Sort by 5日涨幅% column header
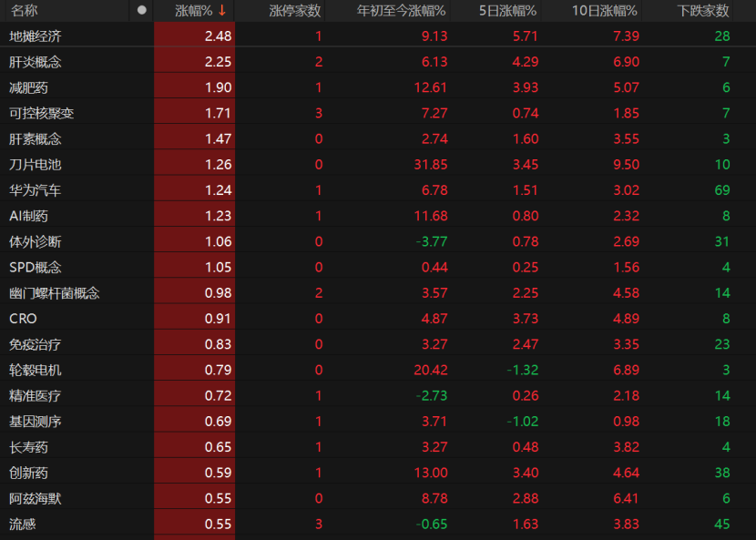Image resolution: width=756 pixels, height=540 pixels. pyautogui.click(x=507, y=11)
